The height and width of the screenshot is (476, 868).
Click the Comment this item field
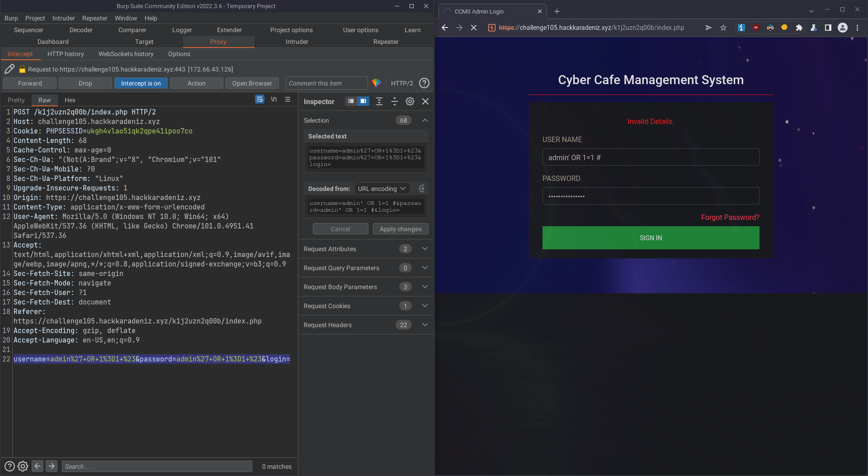[x=327, y=83]
